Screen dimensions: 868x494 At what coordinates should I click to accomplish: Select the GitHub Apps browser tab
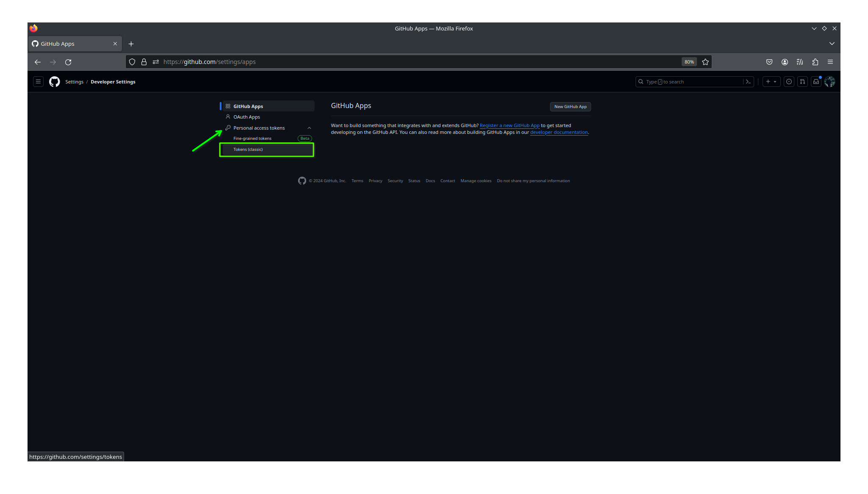(x=75, y=44)
